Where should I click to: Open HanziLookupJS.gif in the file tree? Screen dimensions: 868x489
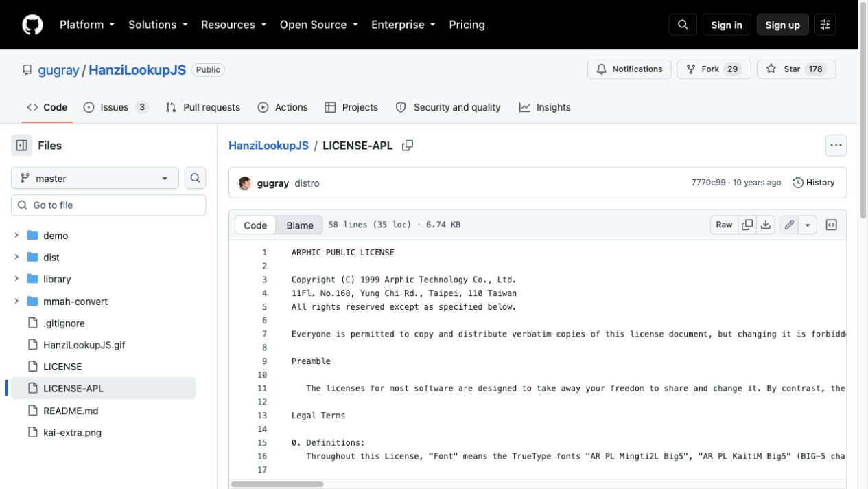pos(84,345)
